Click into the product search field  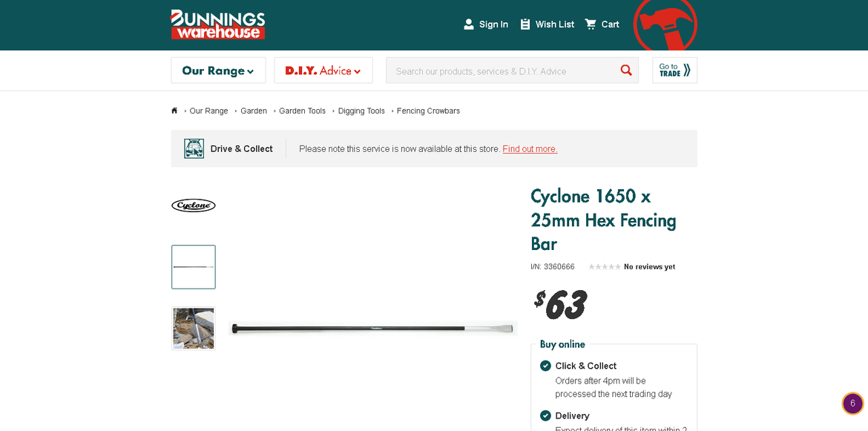504,70
